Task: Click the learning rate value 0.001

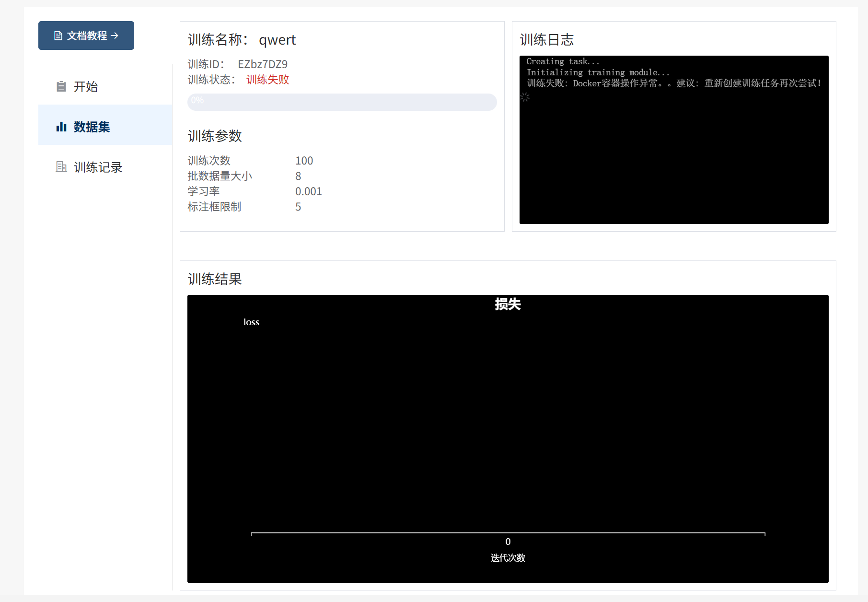Action: [308, 191]
